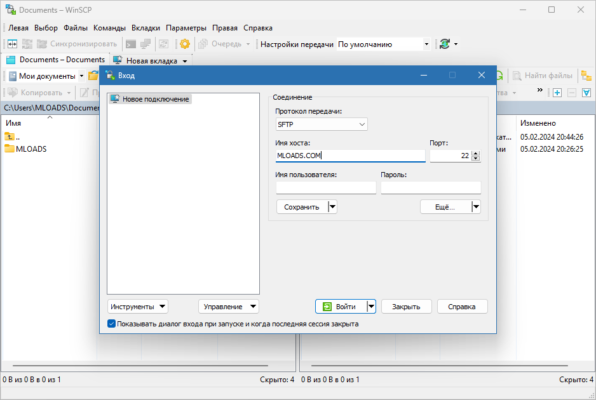Click the Справка button in login dialog

pyautogui.click(x=462, y=306)
